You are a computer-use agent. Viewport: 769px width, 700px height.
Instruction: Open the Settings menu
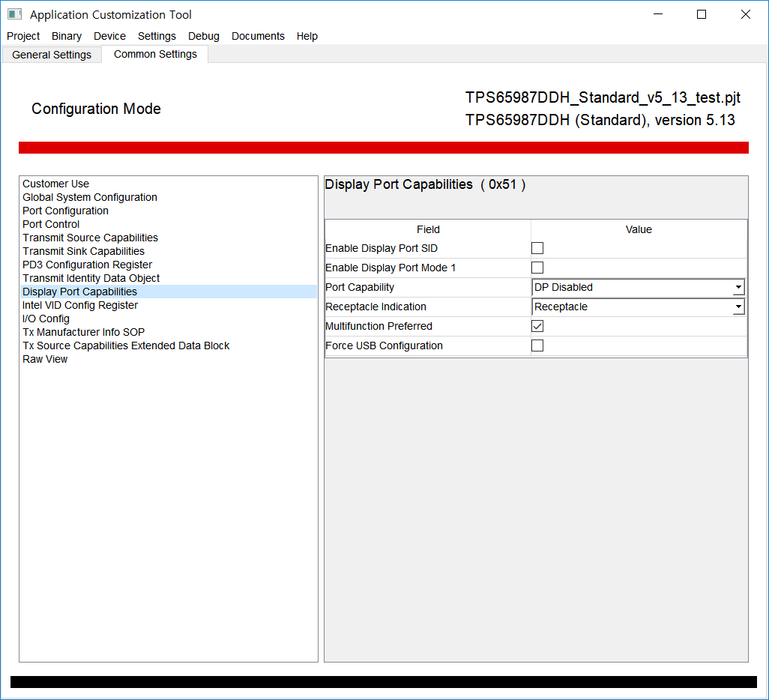157,36
